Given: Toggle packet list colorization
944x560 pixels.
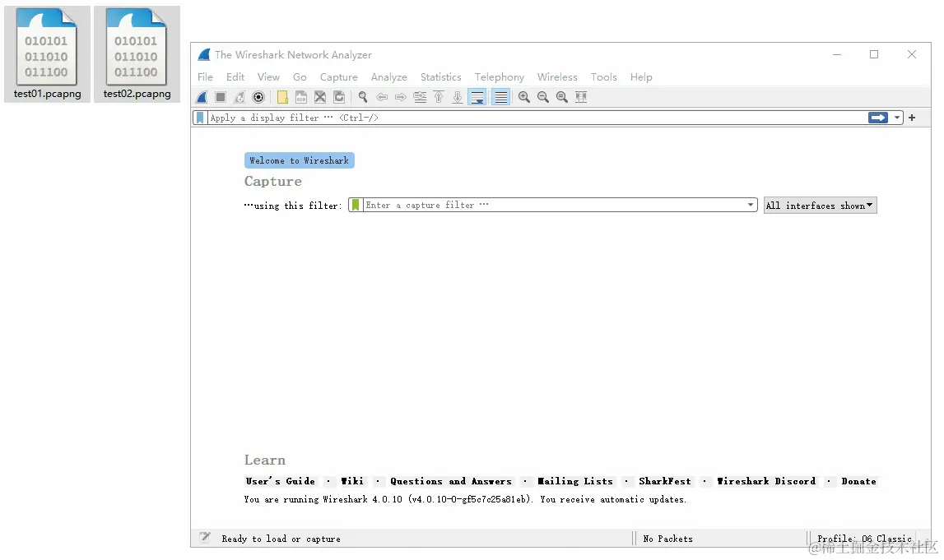Looking at the screenshot, I should 501,97.
